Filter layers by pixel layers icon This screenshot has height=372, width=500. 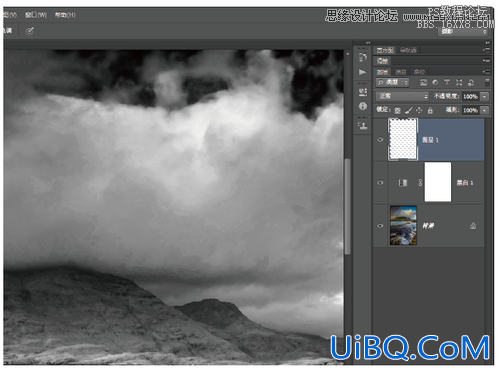click(423, 82)
